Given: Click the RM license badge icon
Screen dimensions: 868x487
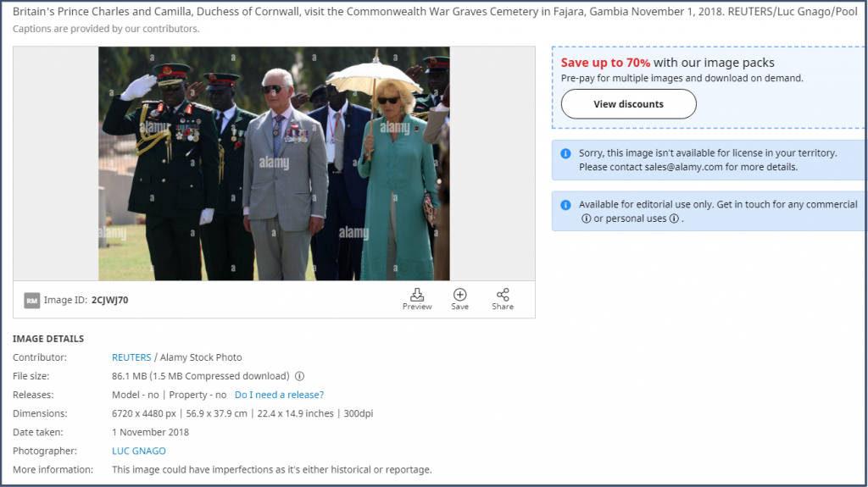Looking at the screenshot, I should pyautogui.click(x=31, y=301).
